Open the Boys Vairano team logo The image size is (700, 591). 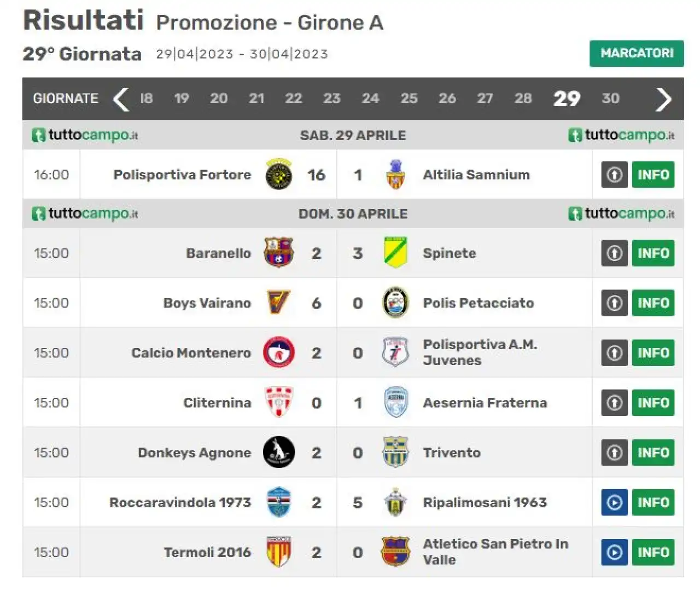coord(279,303)
